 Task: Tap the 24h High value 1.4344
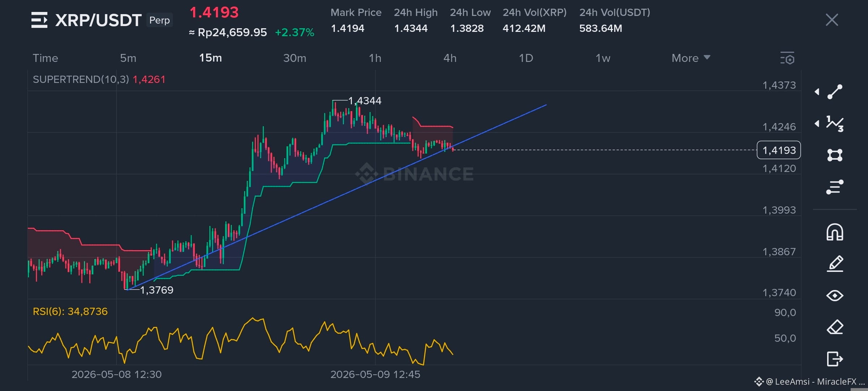click(x=411, y=28)
